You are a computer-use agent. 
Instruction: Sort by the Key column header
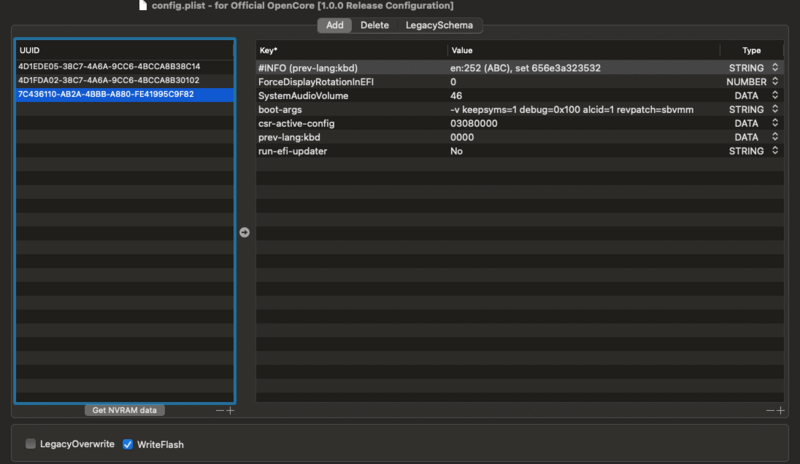(x=350, y=49)
